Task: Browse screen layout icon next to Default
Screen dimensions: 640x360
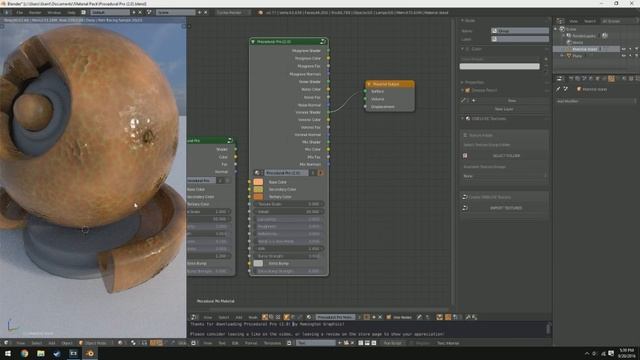Action: point(84,12)
